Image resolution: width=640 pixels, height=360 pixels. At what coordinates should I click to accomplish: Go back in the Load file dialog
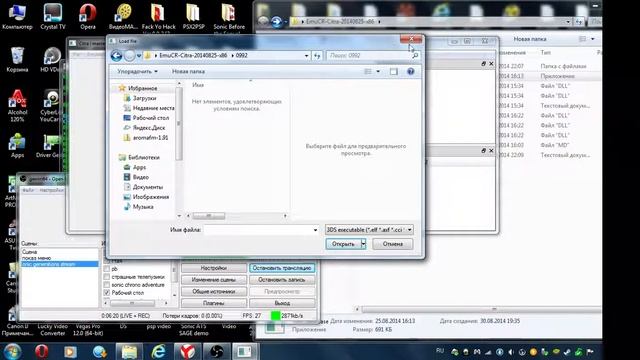point(116,56)
